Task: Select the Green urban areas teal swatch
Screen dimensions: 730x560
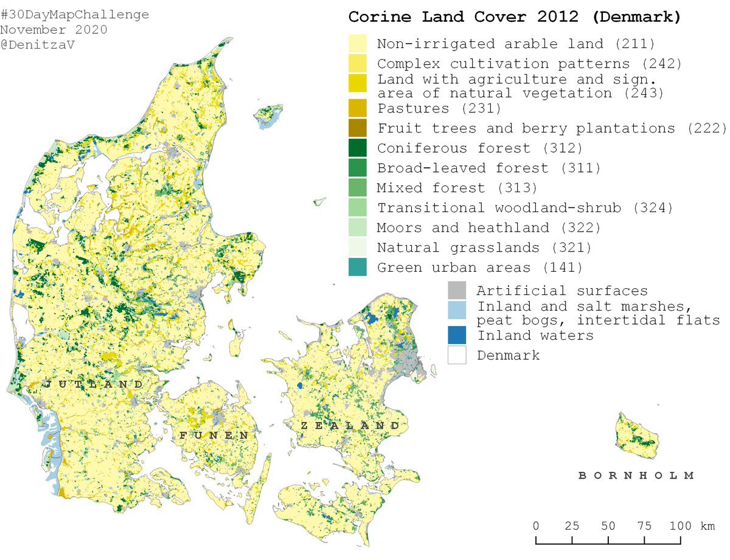Action: click(x=357, y=268)
